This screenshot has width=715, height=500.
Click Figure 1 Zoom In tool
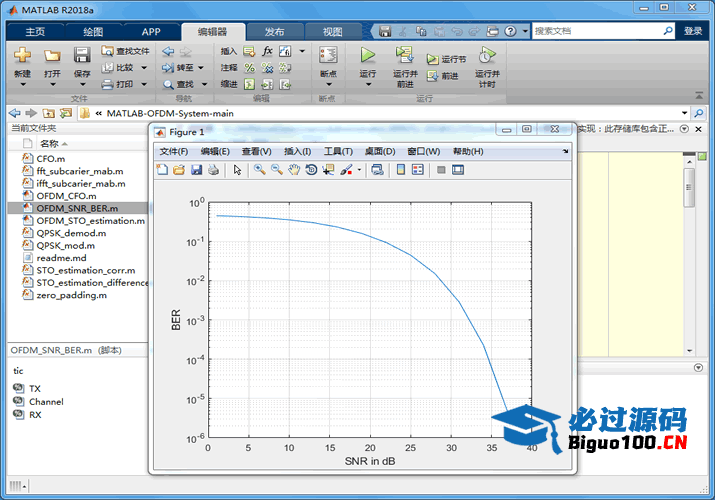[x=259, y=170]
